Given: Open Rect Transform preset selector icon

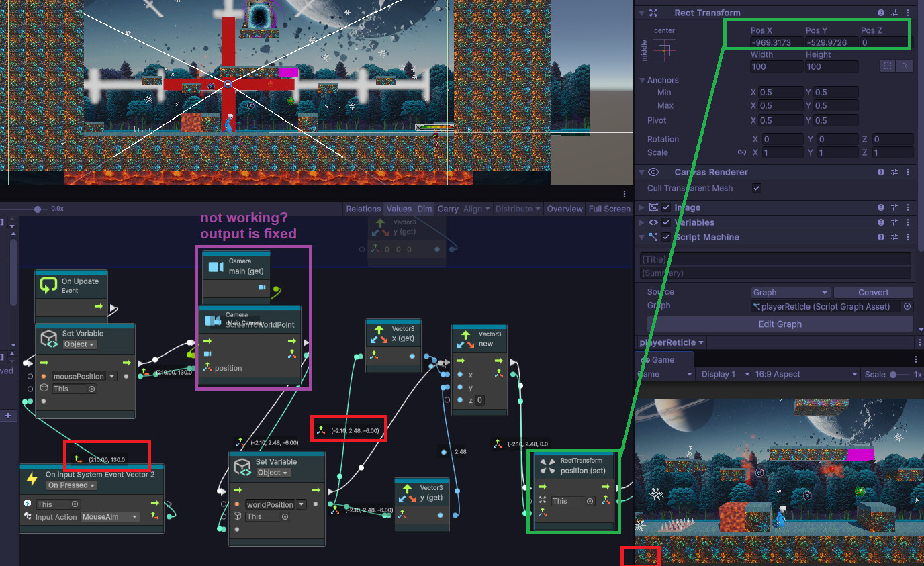Looking at the screenshot, I should [x=894, y=13].
